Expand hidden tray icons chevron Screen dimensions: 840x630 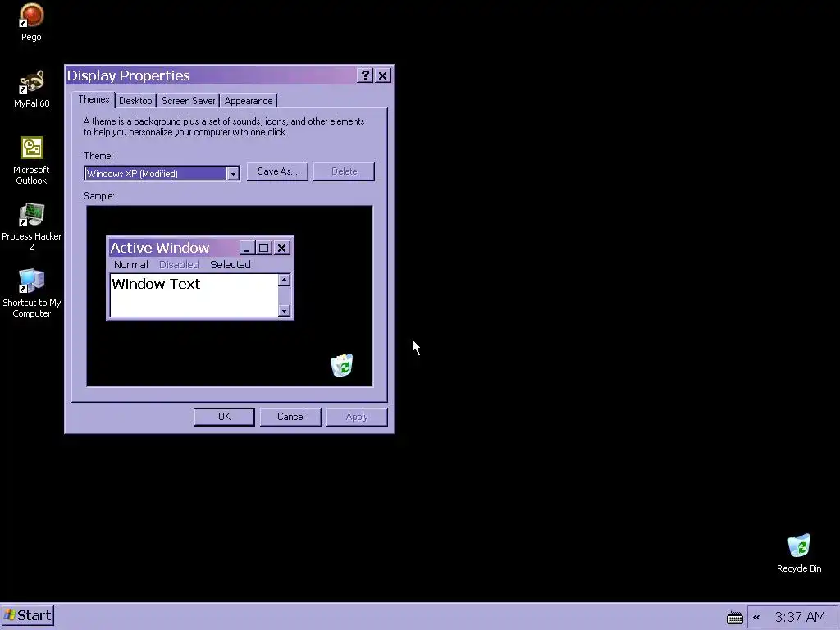(x=756, y=617)
